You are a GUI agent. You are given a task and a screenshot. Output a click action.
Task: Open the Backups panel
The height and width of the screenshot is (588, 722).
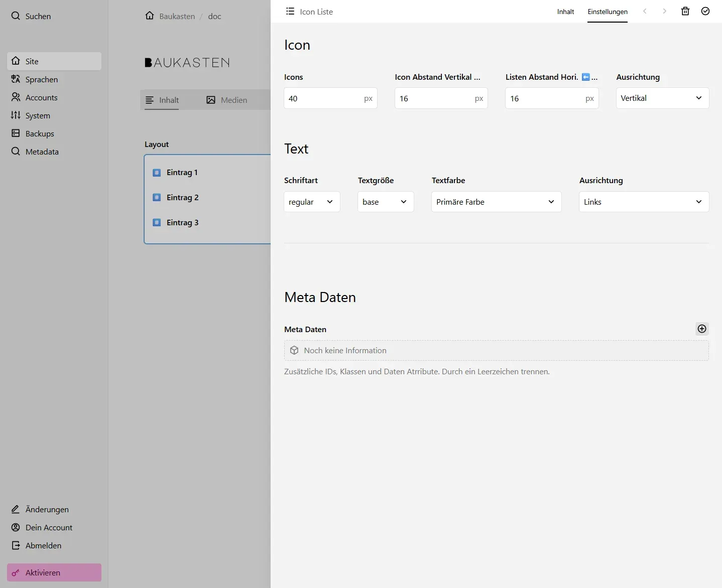point(39,133)
